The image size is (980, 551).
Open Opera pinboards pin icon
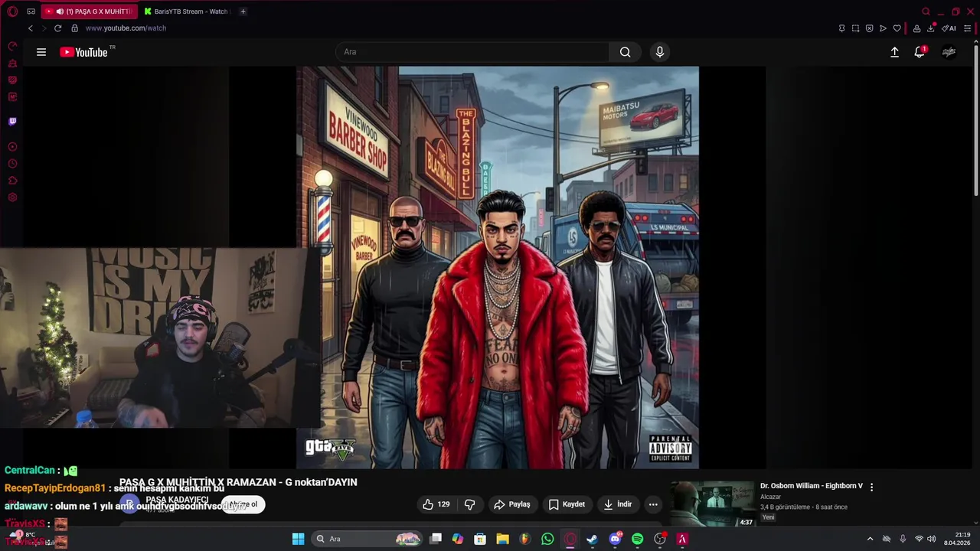[x=841, y=28]
